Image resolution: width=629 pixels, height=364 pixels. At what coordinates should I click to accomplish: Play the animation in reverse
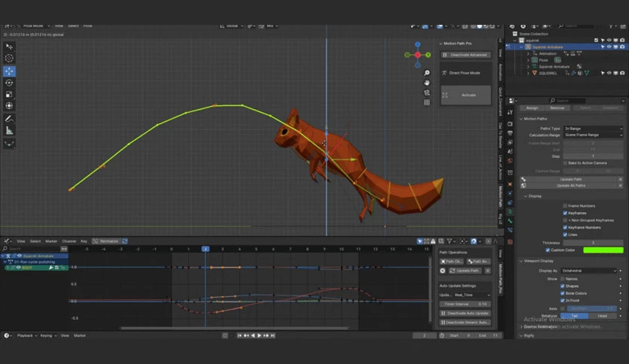253,335
